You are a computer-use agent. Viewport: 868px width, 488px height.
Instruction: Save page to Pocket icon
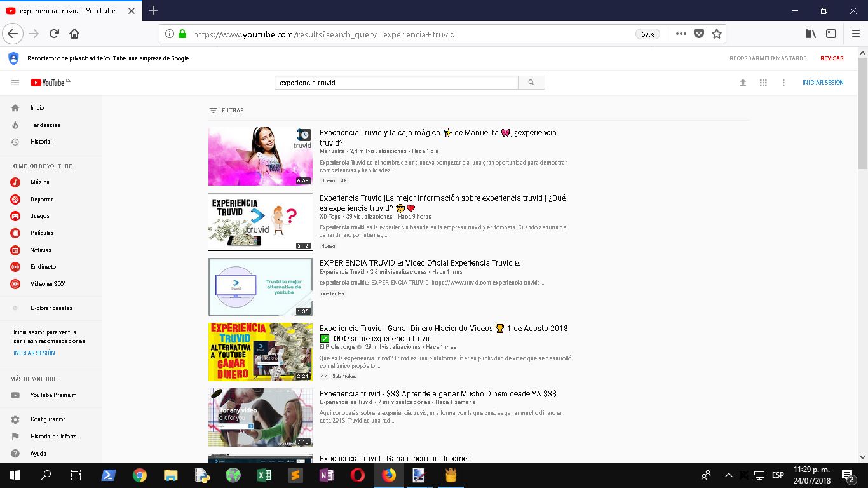point(699,34)
